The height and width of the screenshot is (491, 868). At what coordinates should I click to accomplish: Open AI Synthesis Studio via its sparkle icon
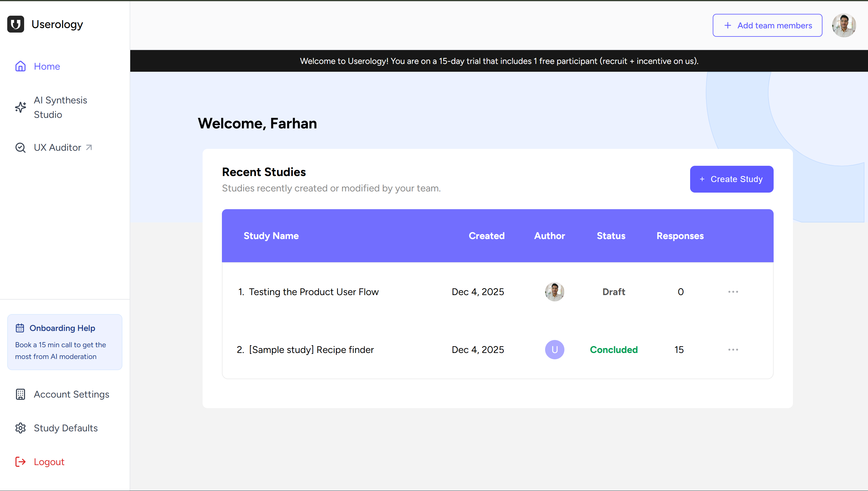point(20,107)
